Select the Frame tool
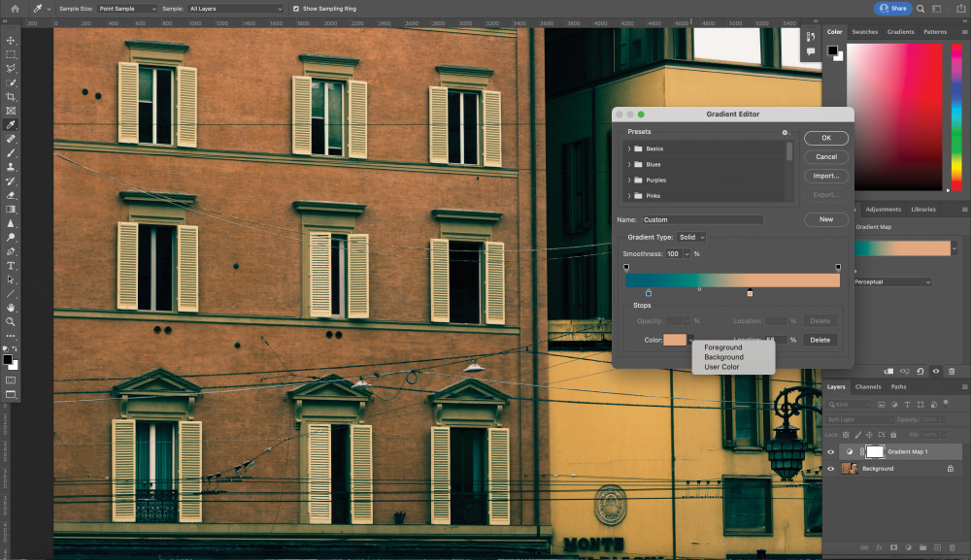The height and width of the screenshot is (560, 971). [11, 111]
